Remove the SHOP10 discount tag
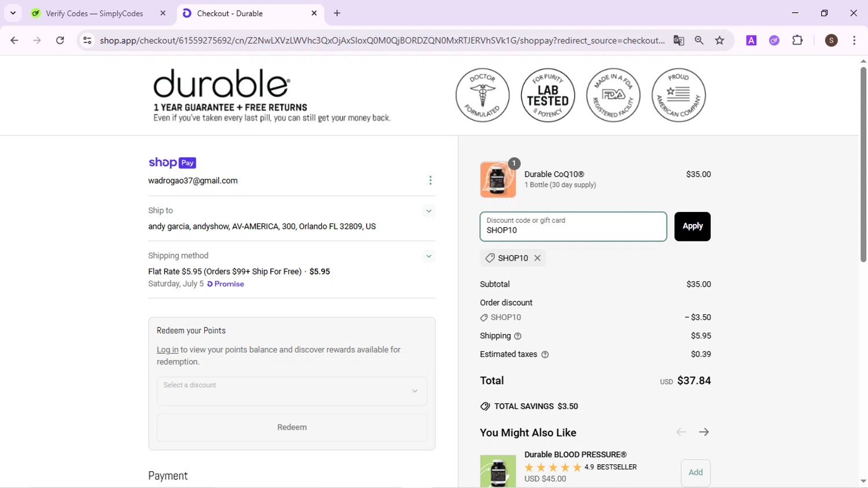Screen dimensions: 868x488 (538, 258)
